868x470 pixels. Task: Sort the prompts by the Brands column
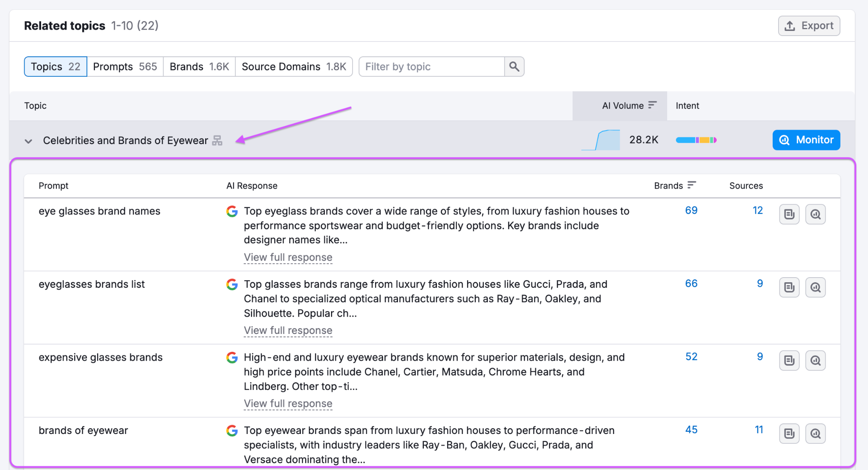click(x=674, y=186)
